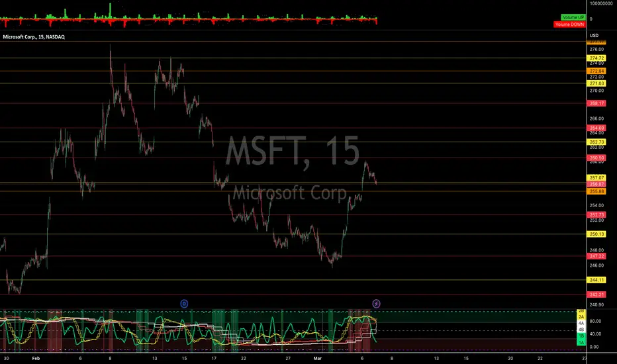
Task: Select the 255.88 orange price label
Action: pyautogui.click(x=597, y=191)
